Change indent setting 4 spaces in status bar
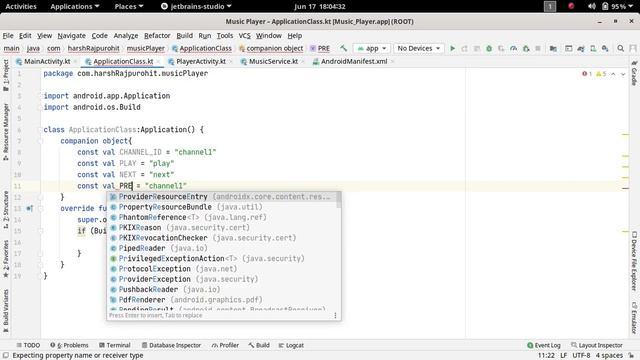The width and height of the screenshot is (640, 360). coord(609,356)
